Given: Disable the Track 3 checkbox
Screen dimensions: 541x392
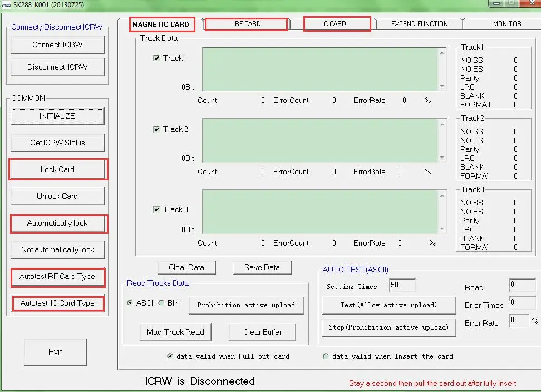Looking at the screenshot, I should [156, 209].
